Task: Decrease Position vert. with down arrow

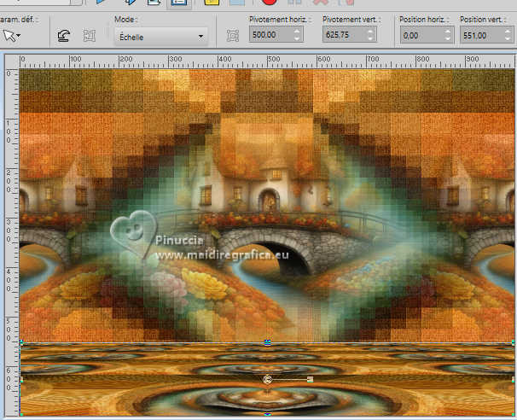Action: 508,39
